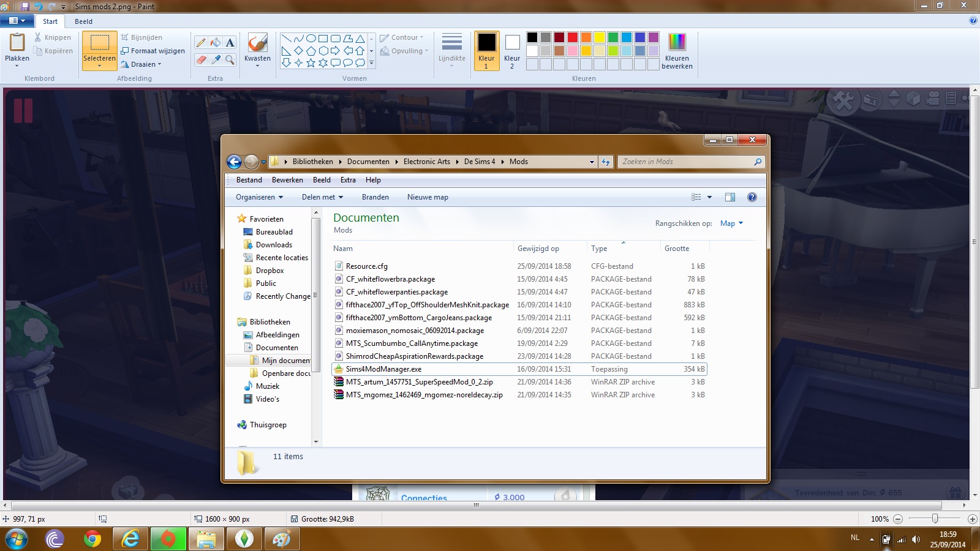Open the Opvulling fill dropdown
The image size is (980, 551).
pyautogui.click(x=404, y=51)
